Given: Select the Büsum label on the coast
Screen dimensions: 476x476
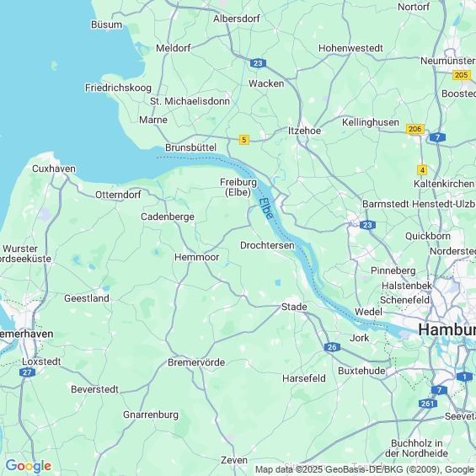Looking at the screenshot, I should 106,24.
